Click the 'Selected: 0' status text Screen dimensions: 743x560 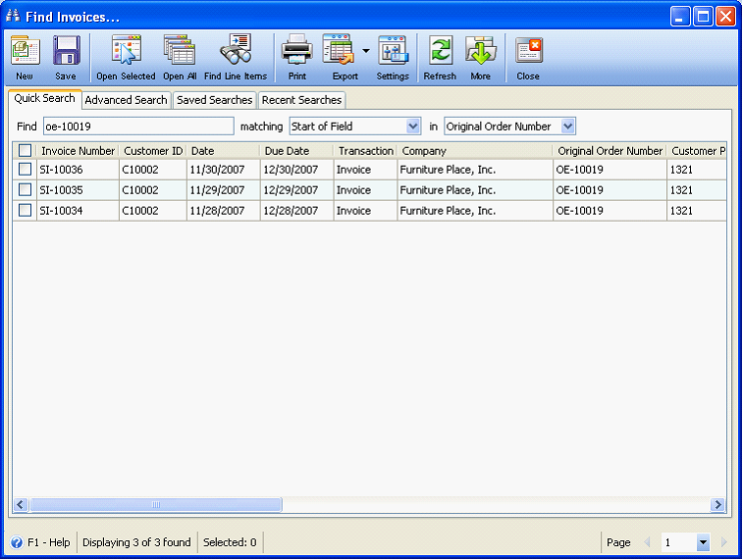coord(230,542)
